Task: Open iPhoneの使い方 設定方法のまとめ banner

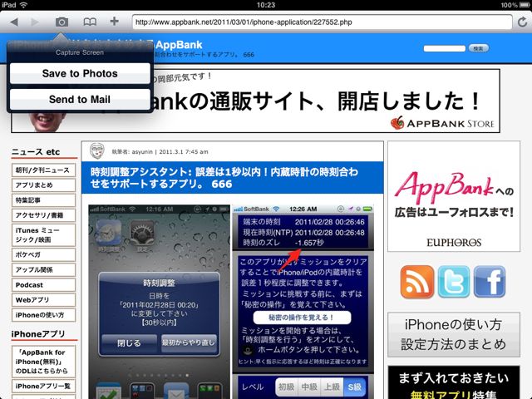Action: (x=454, y=334)
